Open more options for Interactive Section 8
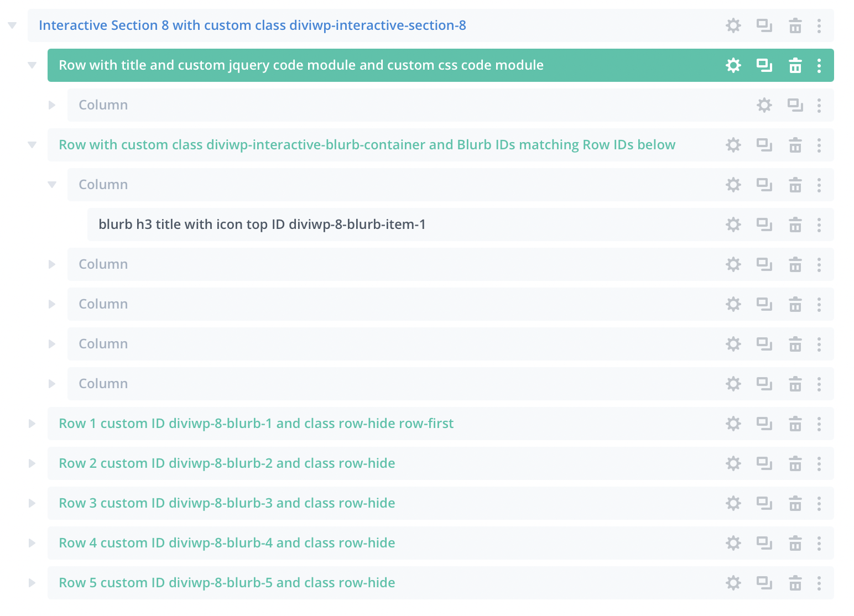Image resolution: width=854 pixels, height=616 pixels. click(x=819, y=25)
